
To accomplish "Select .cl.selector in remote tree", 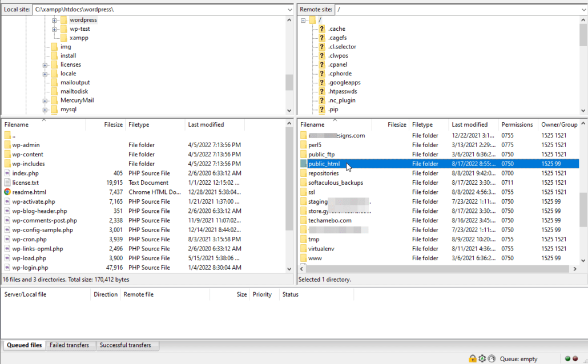I will [x=342, y=47].
